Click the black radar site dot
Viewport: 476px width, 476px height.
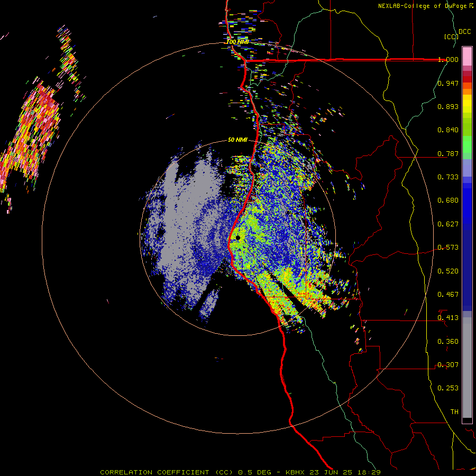[x=237, y=237]
